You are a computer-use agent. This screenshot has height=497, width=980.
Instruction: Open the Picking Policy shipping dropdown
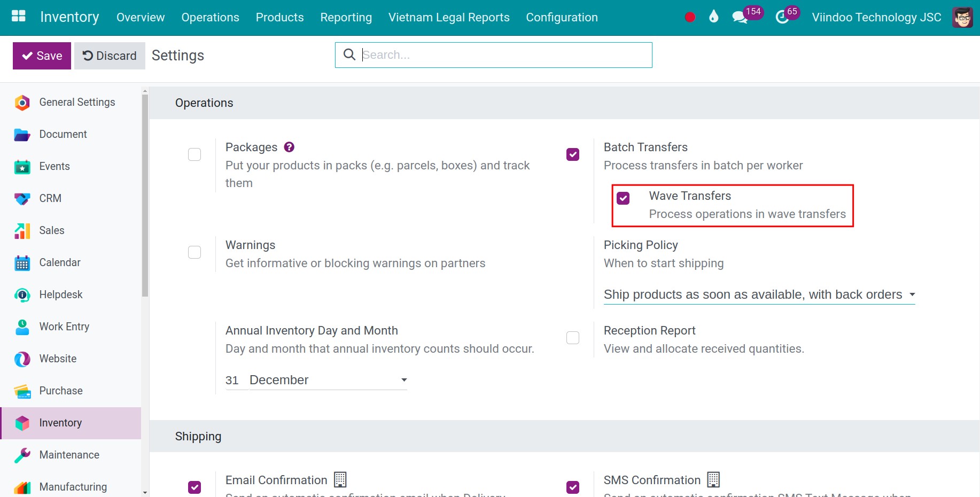759,294
